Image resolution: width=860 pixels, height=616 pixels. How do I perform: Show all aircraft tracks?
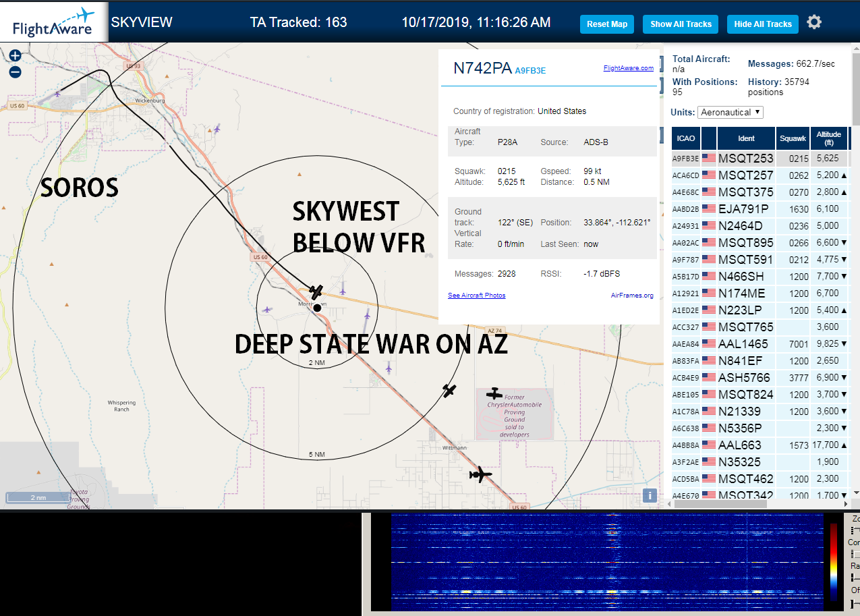(681, 24)
